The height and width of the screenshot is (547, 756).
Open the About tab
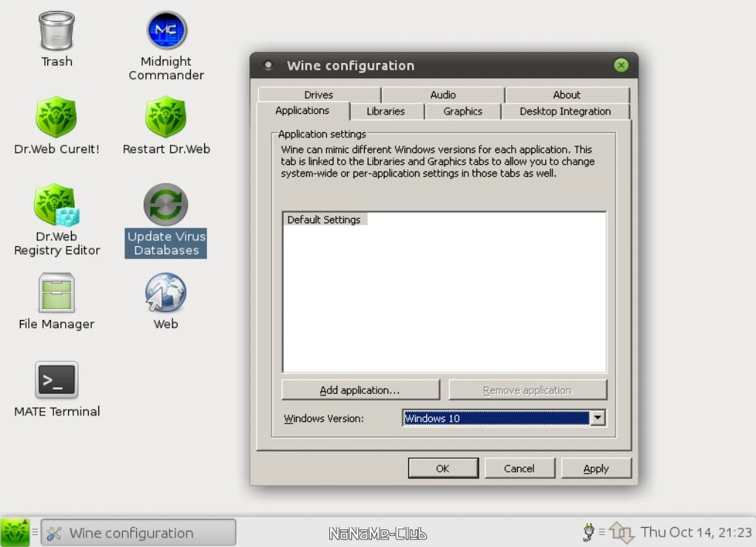(567, 95)
